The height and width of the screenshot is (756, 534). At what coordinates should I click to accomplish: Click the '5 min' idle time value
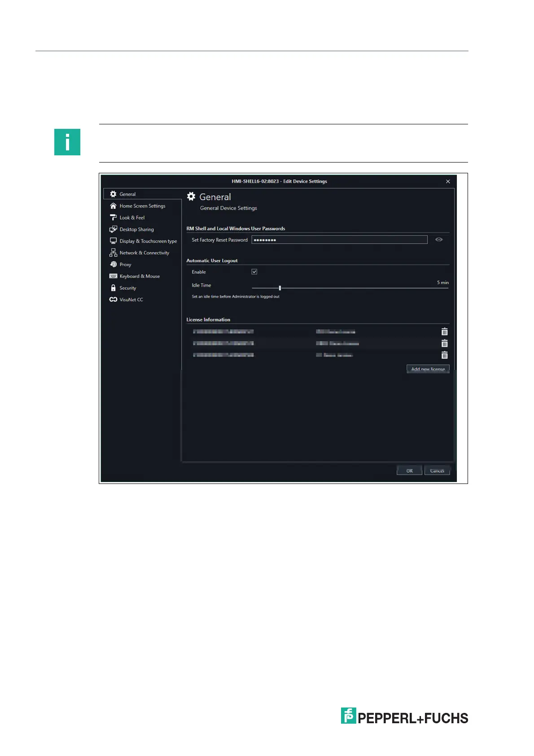442,282
